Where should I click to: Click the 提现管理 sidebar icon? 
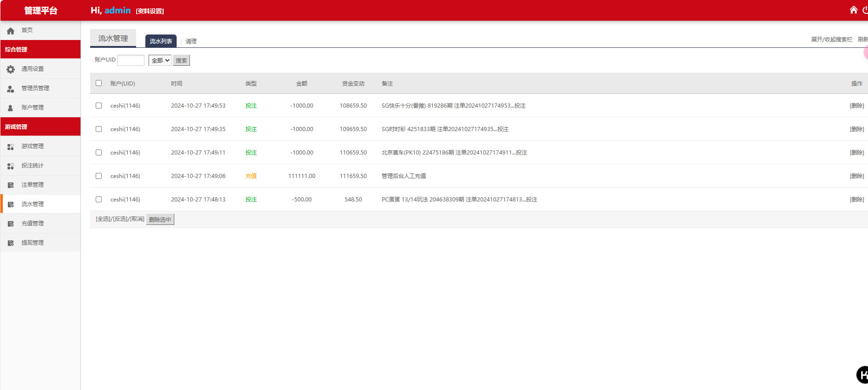(11, 243)
